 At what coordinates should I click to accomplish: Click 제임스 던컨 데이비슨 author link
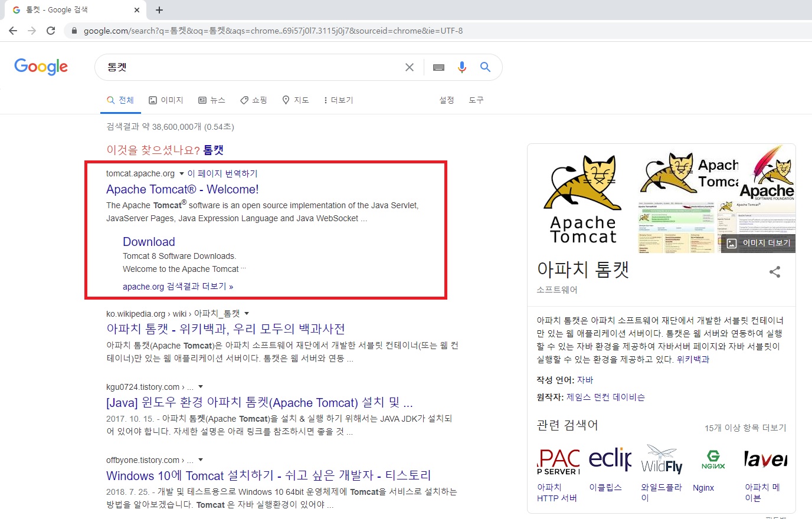[x=605, y=397]
